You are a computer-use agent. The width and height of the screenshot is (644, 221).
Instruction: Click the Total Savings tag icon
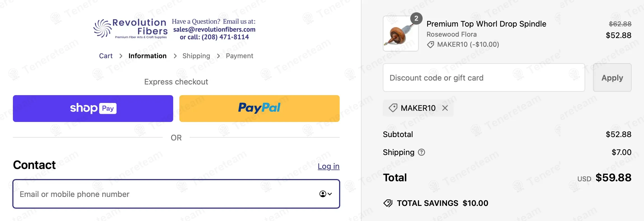coord(388,203)
